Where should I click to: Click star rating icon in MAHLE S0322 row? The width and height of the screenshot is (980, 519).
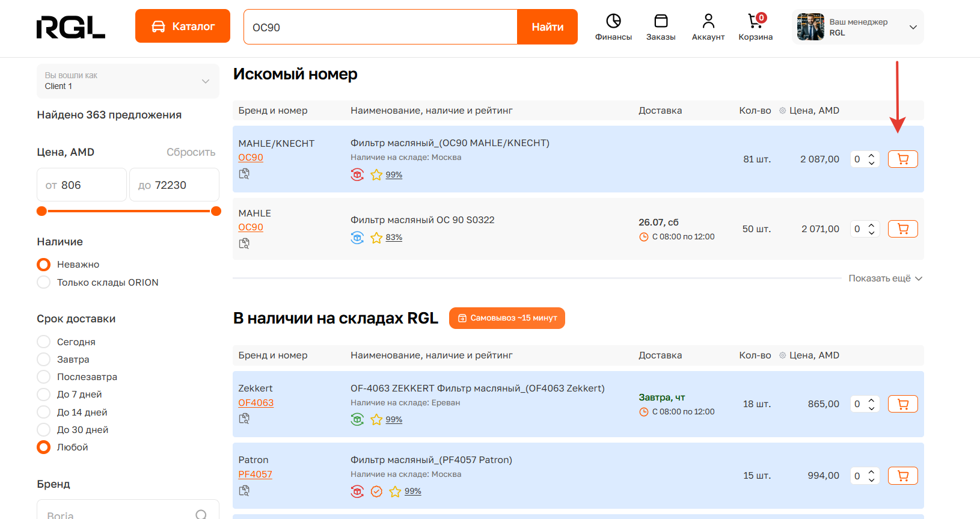click(376, 238)
